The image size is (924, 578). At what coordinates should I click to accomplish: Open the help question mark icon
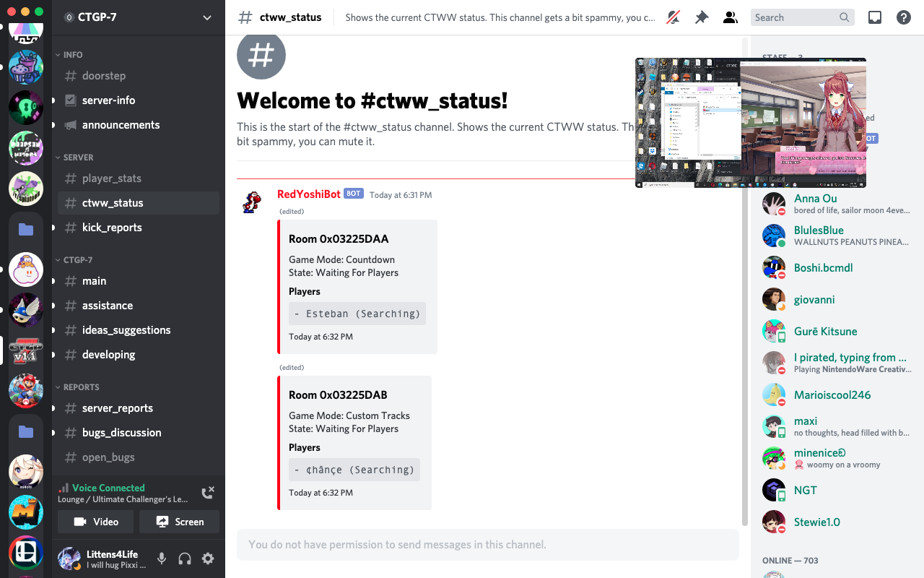click(x=904, y=17)
